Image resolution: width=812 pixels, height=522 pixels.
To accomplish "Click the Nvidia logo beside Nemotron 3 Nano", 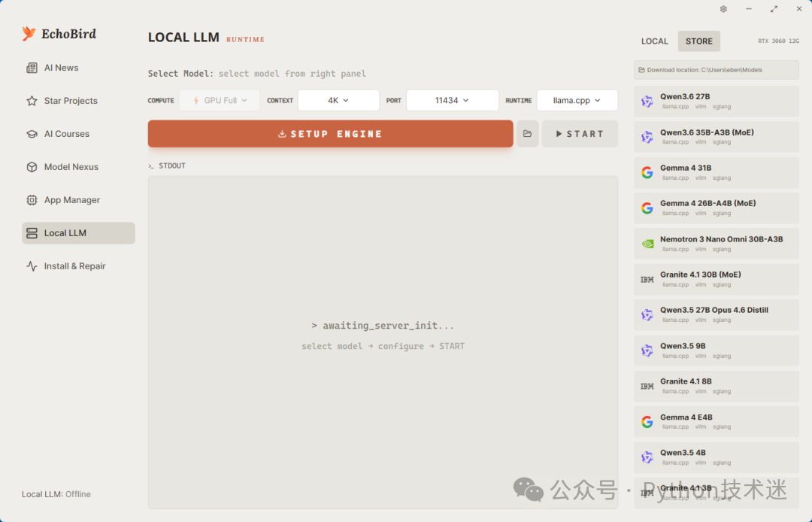I will click(647, 244).
